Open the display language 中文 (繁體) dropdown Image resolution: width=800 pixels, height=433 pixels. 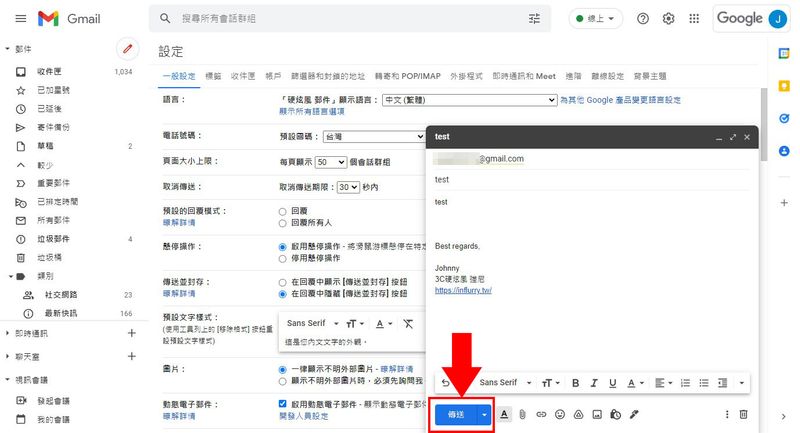469,100
